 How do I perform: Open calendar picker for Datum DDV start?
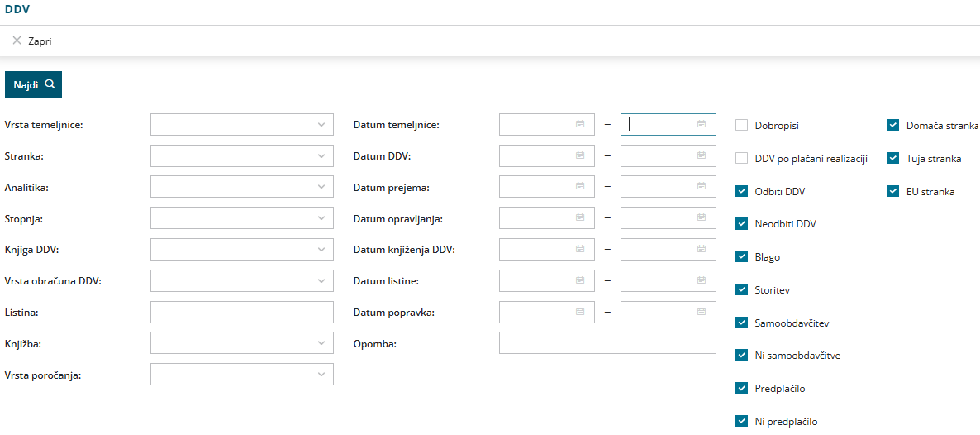(580, 155)
